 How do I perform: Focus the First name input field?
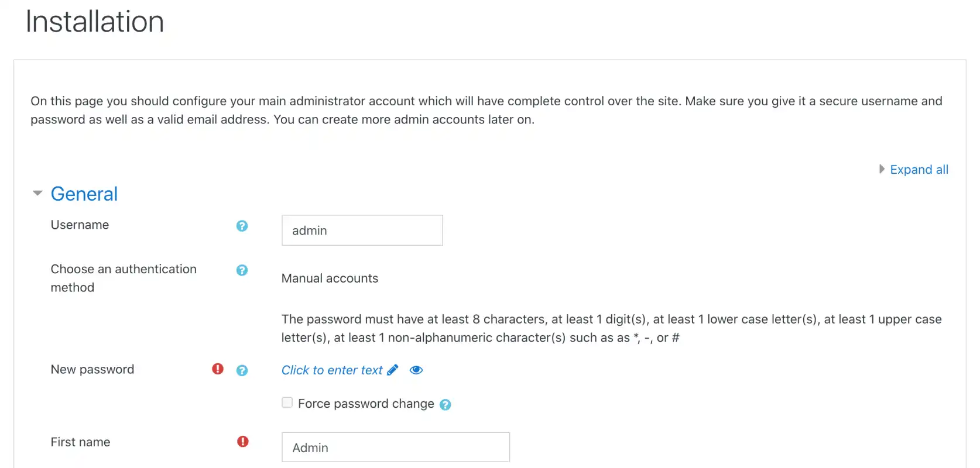[x=396, y=448]
